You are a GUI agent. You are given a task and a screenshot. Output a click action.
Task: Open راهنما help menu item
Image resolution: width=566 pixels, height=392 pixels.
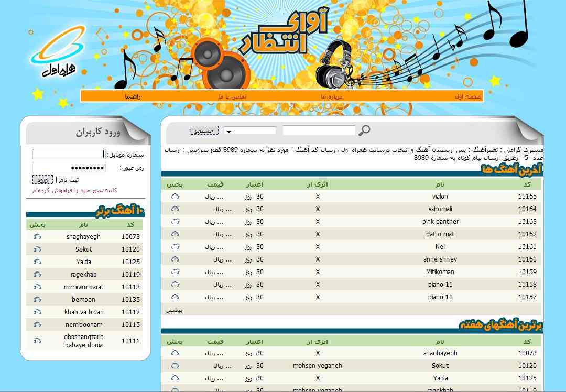coord(133,96)
